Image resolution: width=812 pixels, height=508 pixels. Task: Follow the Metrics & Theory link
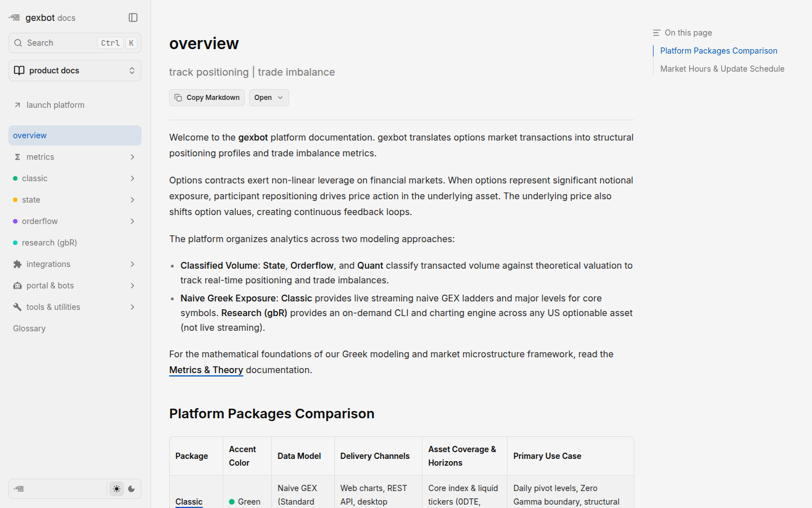pos(206,370)
